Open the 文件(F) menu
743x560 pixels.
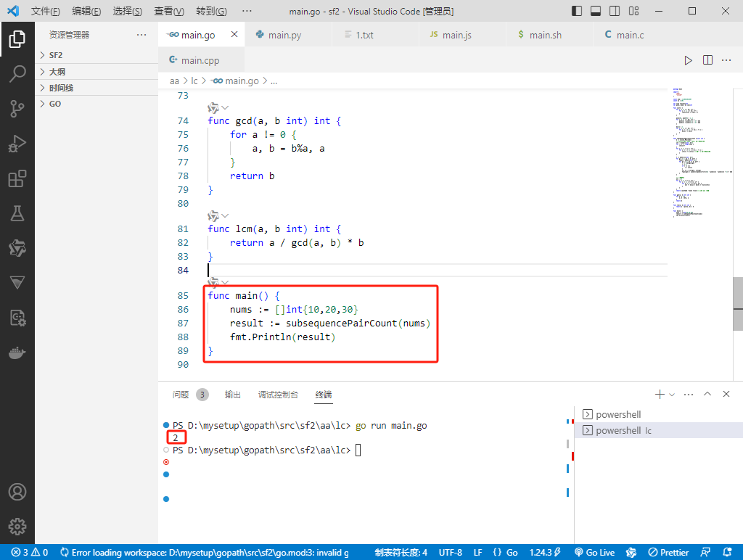[46, 11]
